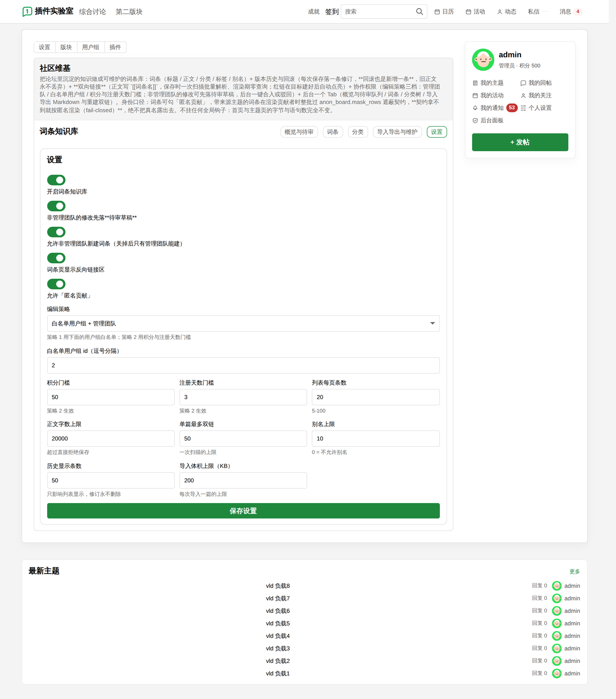Click the 保存设置 button
This screenshot has width=616, height=699.
tap(243, 511)
